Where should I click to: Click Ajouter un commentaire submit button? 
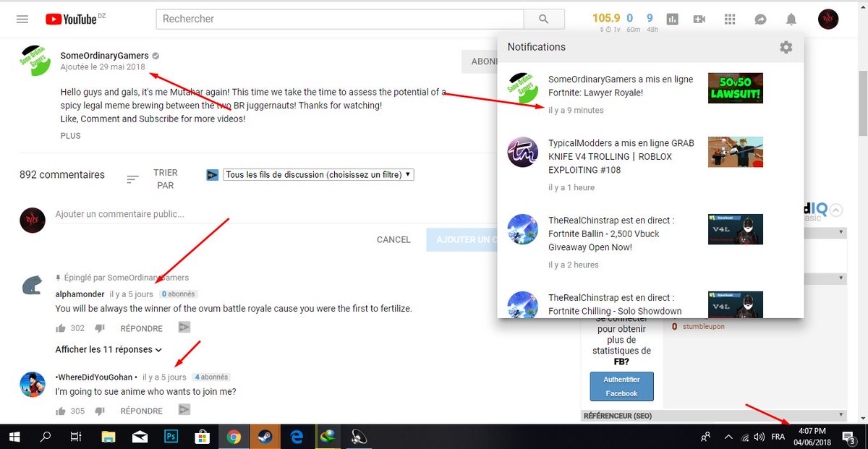tap(461, 239)
